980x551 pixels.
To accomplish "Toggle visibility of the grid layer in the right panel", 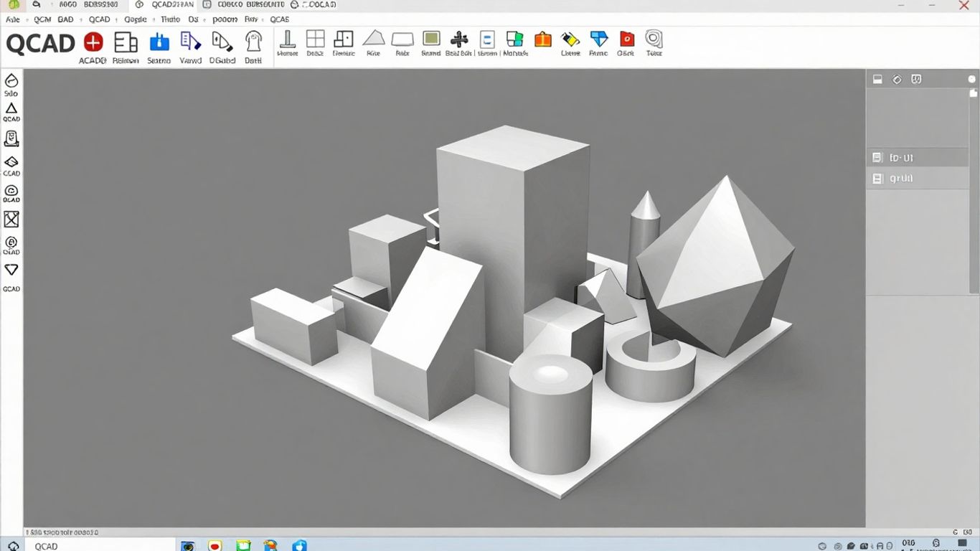I will [x=877, y=178].
